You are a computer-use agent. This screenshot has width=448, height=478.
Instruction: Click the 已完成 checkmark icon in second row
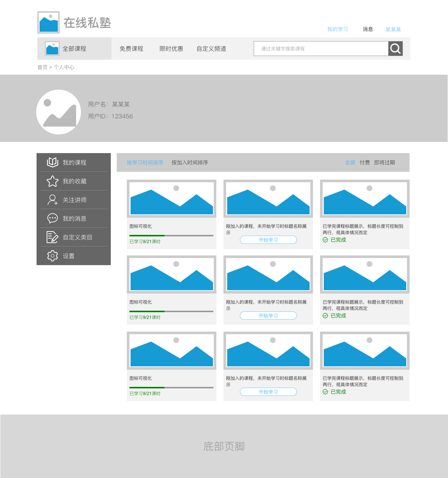(x=325, y=316)
